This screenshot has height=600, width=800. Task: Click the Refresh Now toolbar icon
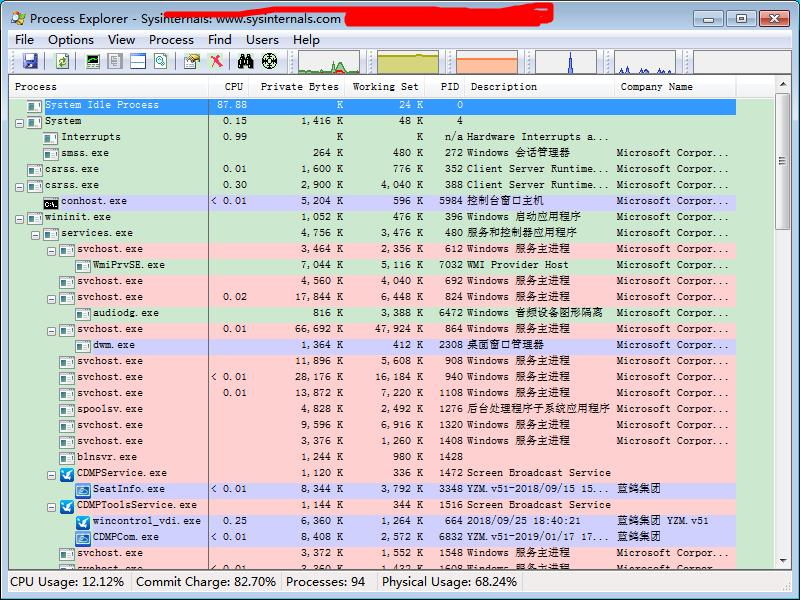click(x=62, y=61)
